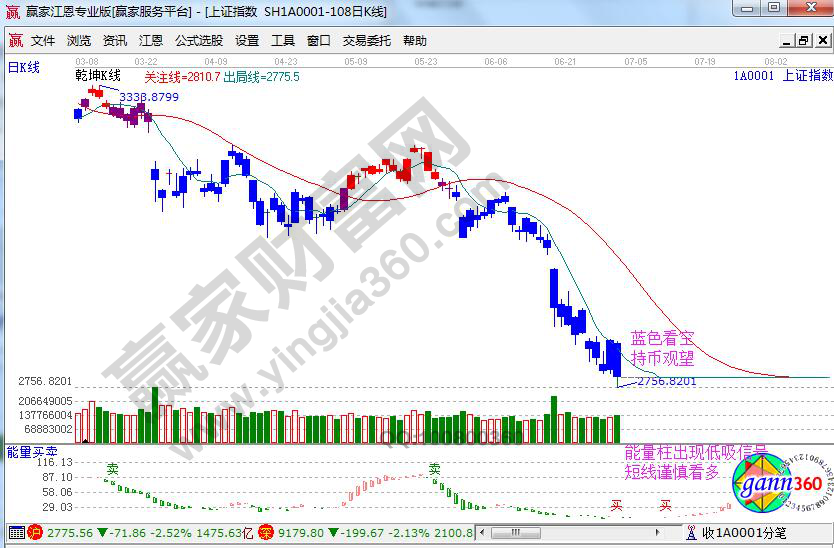Click the 06-21 date marker on the timeline
This screenshot has height=548, width=834.
[565, 61]
